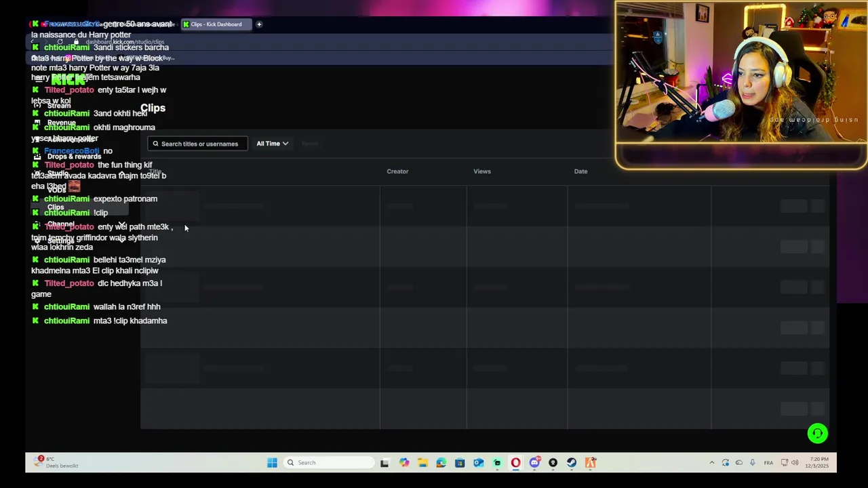
Task: Sort clips by Creator column
Action: [397, 171]
